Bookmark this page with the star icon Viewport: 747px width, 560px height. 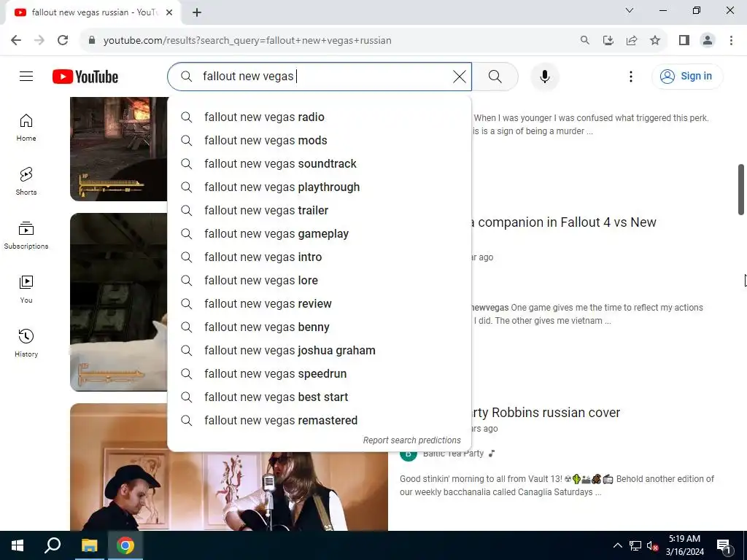pyautogui.click(x=655, y=41)
